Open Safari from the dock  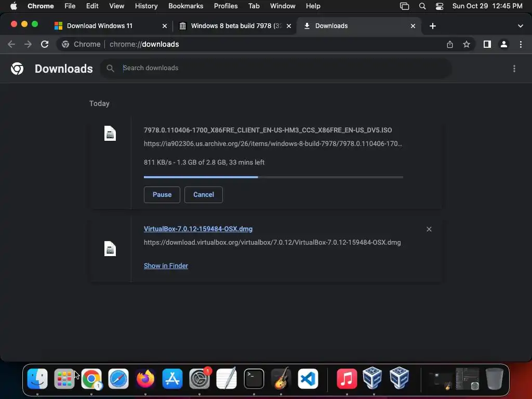coord(118,379)
